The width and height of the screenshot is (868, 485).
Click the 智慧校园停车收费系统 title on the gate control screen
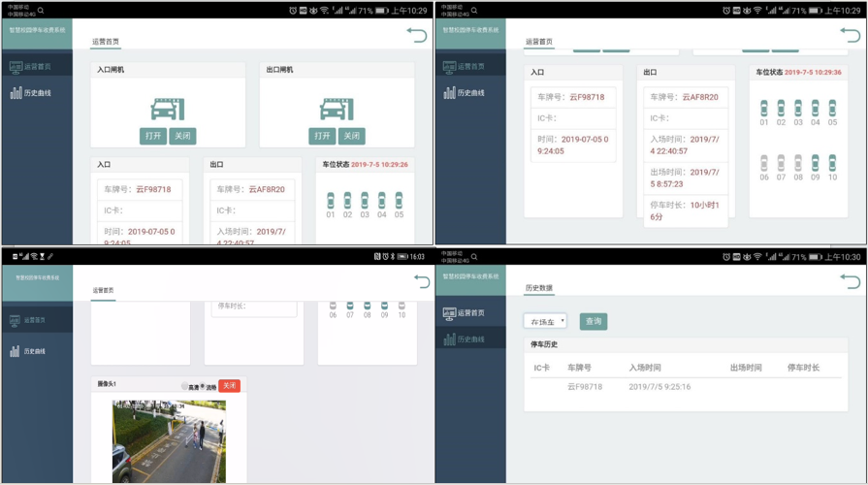[37, 30]
